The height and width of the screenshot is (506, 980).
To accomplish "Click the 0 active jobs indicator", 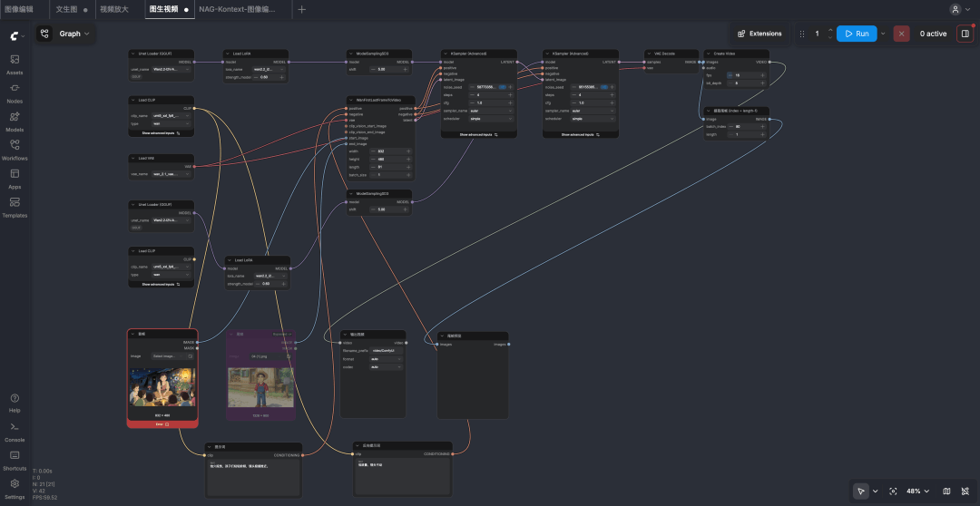I will tap(933, 34).
